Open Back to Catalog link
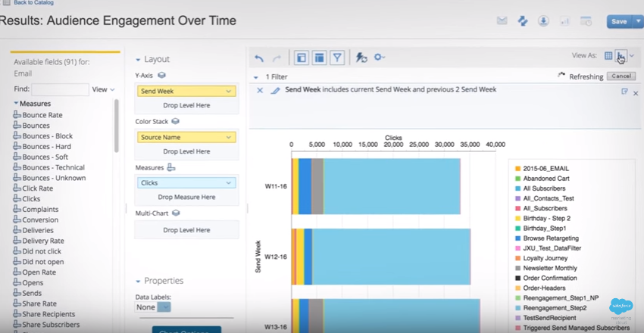 point(33,2)
